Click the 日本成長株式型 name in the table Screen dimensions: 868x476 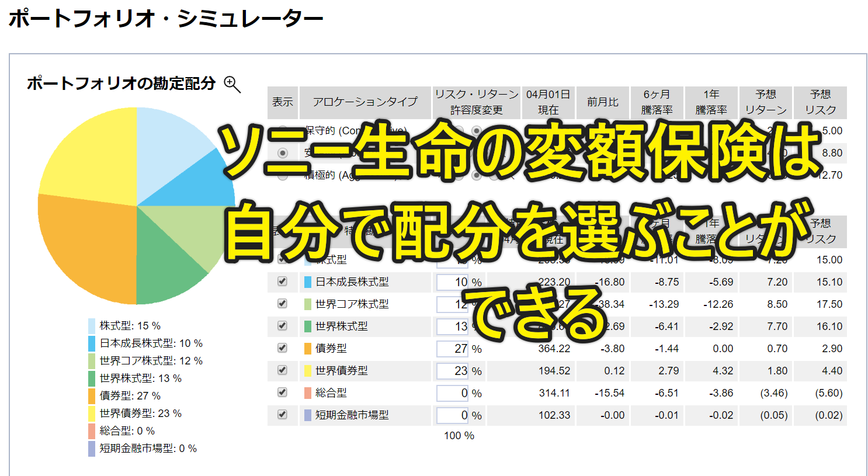[x=352, y=282]
